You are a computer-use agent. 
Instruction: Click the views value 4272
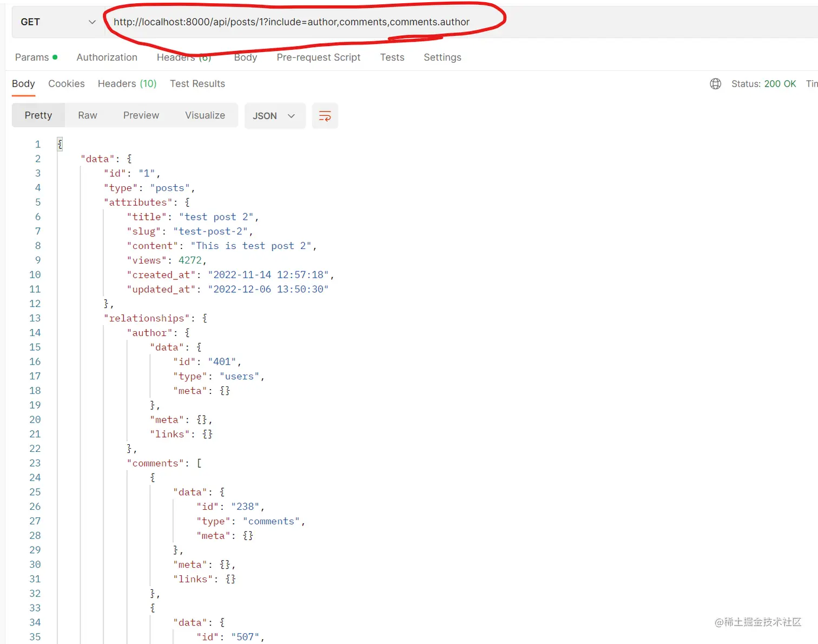point(190,260)
